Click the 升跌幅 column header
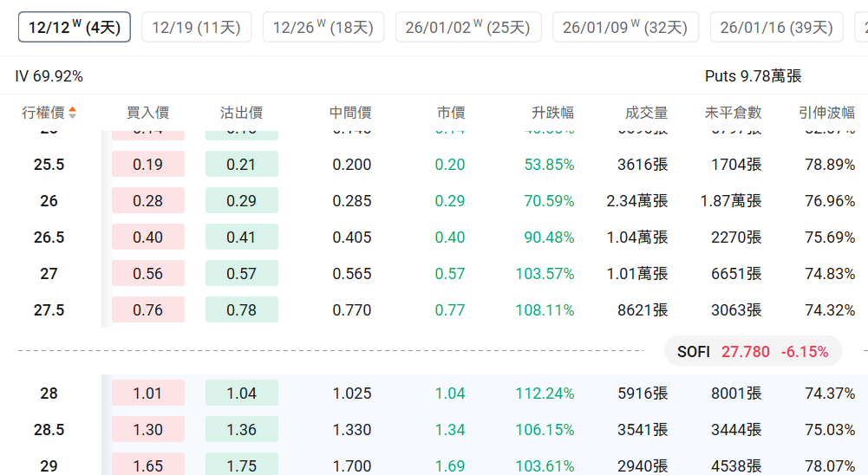This screenshot has width=868, height=475. [552, 113]
